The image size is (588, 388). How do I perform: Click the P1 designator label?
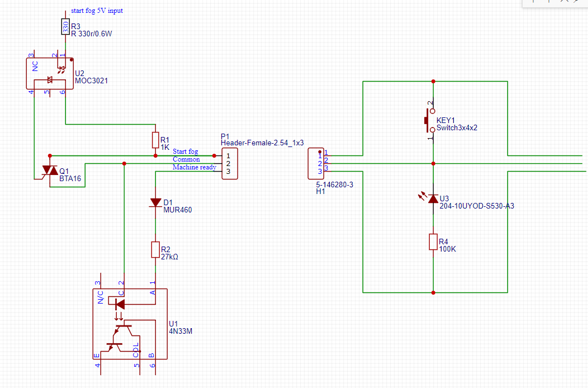click(x=225, y=136)
